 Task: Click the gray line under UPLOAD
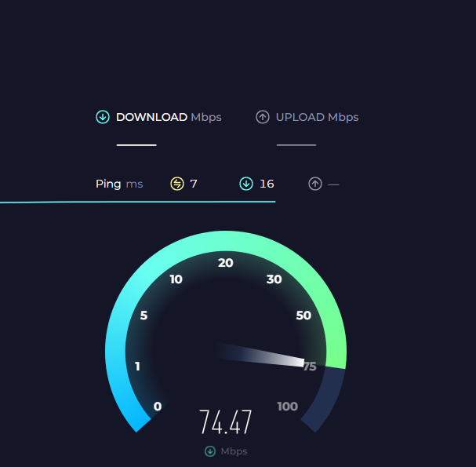tap(296, 145)
